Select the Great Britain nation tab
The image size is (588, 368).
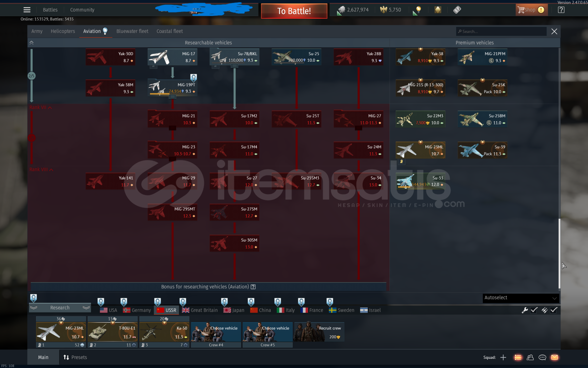pyautogui.click(x=200, y=310)
